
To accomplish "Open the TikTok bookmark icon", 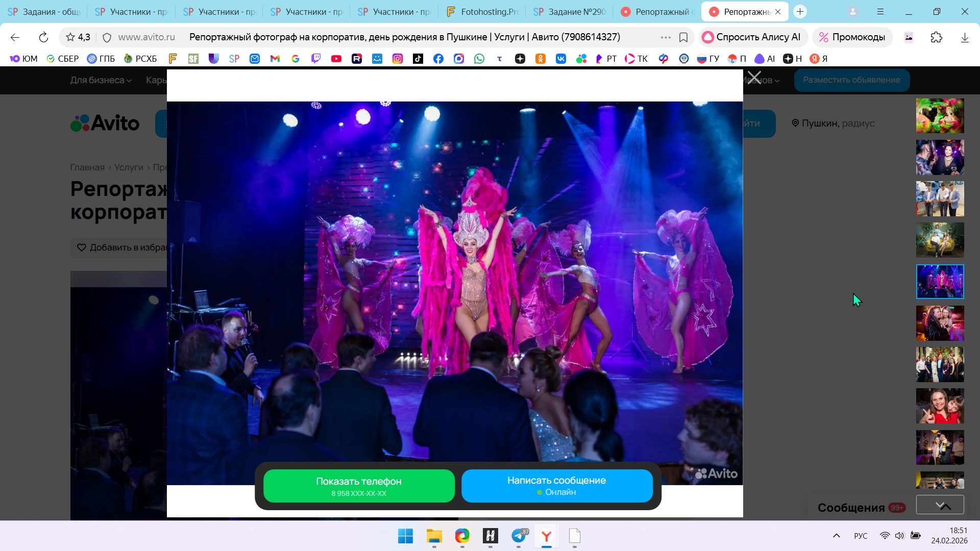I will [x=418, y=59].
